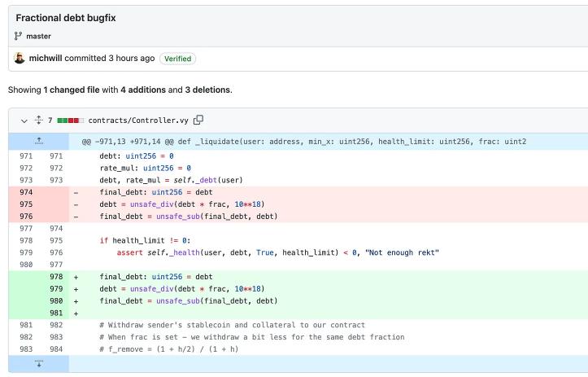Image resolution: width=588 pixels, height=377 pixels.
Task: Click the hunk header starting with @@ -971,13
Action: pyautogui.click(x=303, y=142)
